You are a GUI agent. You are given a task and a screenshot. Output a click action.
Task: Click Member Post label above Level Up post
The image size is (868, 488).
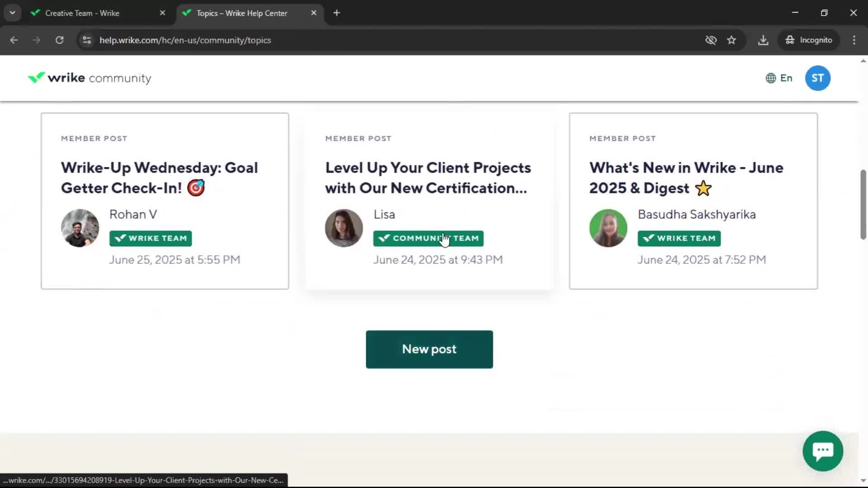pyautogui.click(x=358, y=138)
